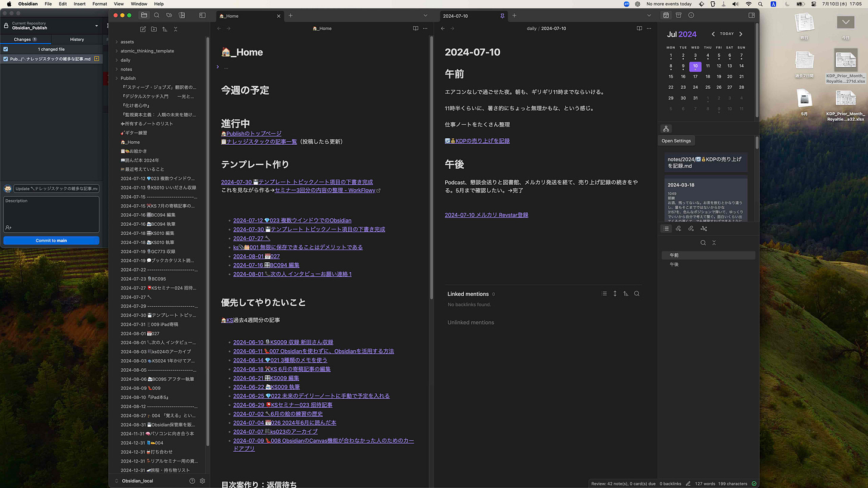Open help icon in vault footer
Viewport: 868px width, 488px height.
coord(192,481)
